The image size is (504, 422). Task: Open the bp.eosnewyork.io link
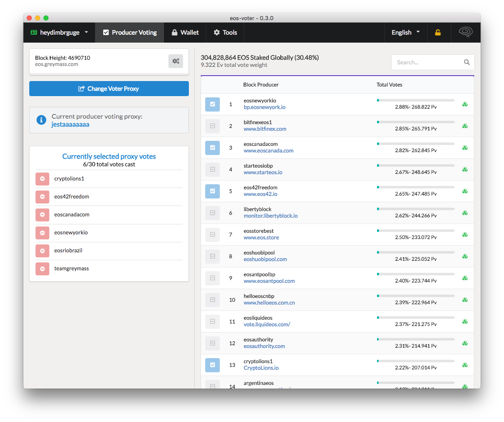click(x=265, y=107)
